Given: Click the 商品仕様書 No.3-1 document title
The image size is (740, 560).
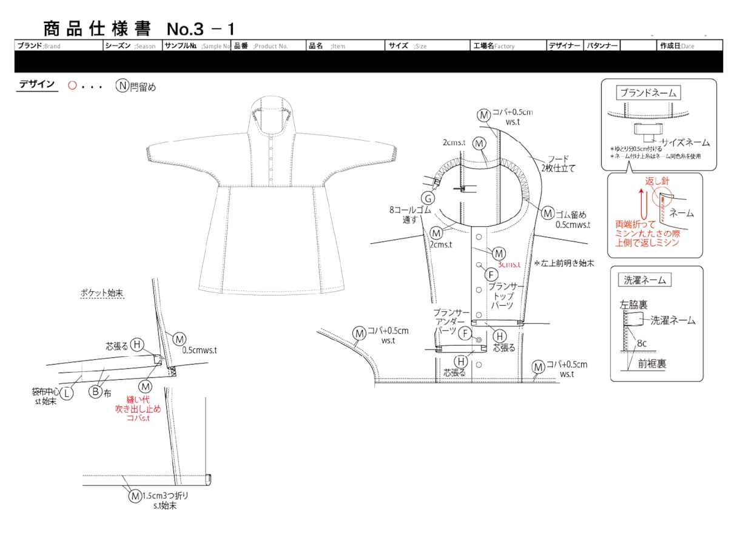Looking at the screenshot, I should click(139, 29).
